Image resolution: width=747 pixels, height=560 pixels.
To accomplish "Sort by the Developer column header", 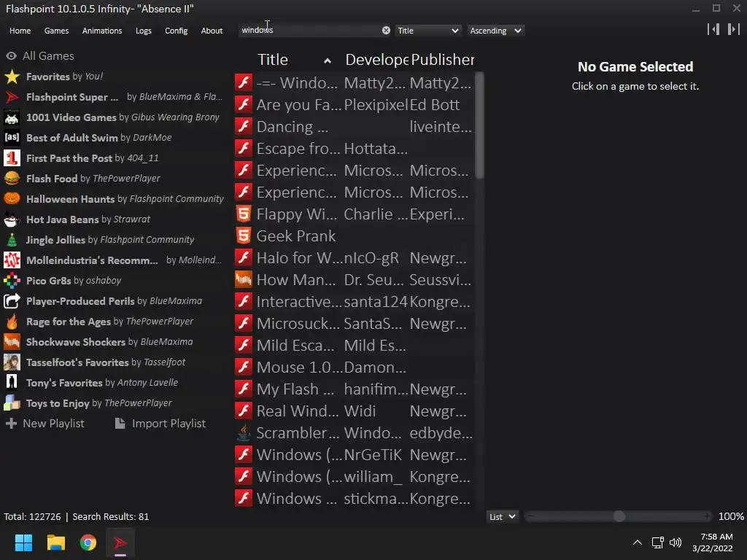I will pyautogui.click(x=376, y=60).
